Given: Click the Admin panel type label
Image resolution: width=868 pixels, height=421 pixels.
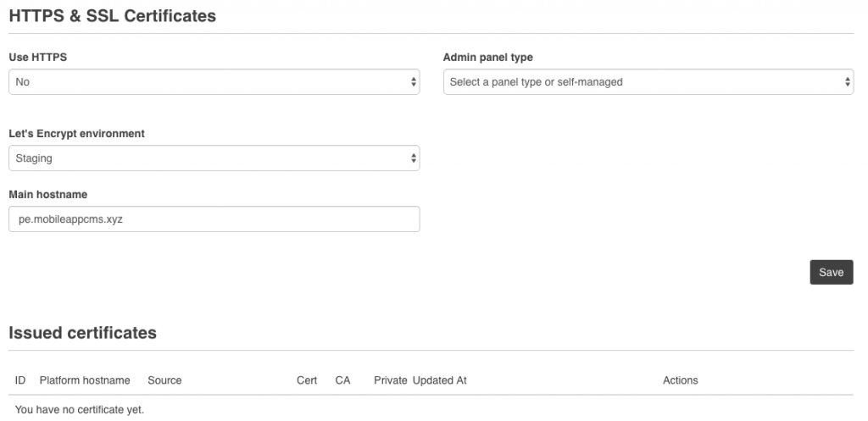Looking at the screenshot, I should [x=487, y=58].
